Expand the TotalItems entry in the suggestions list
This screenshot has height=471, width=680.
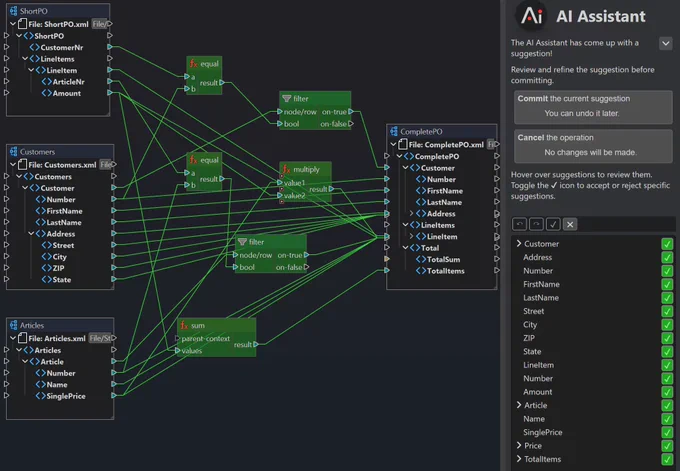point(519,458)
